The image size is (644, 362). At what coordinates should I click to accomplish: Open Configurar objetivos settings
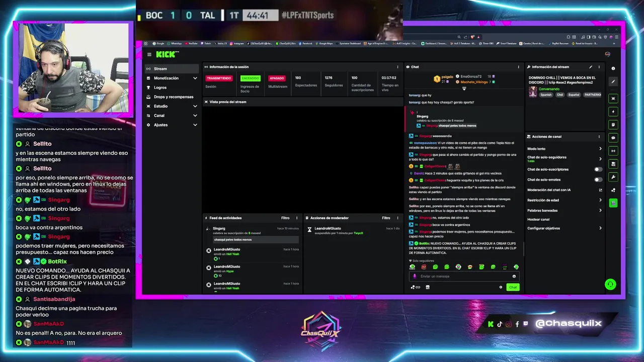(564, 228)
